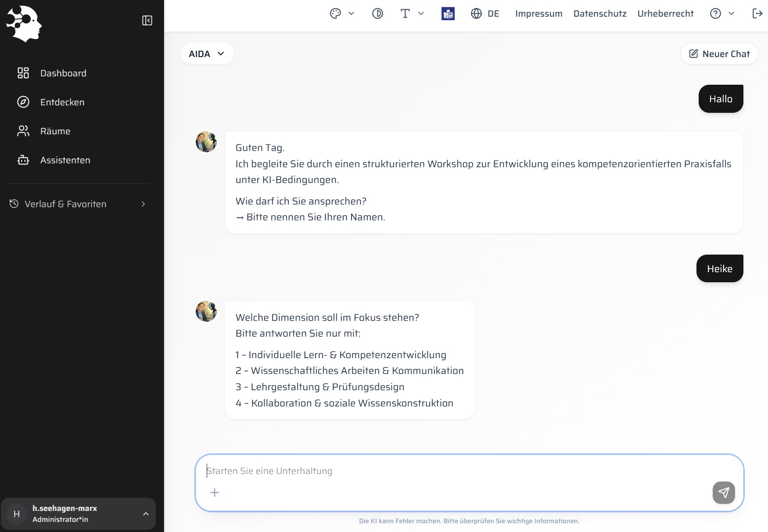Open Dashboard in sidebar
Viewport: 768px width, 532px height.
63,73
